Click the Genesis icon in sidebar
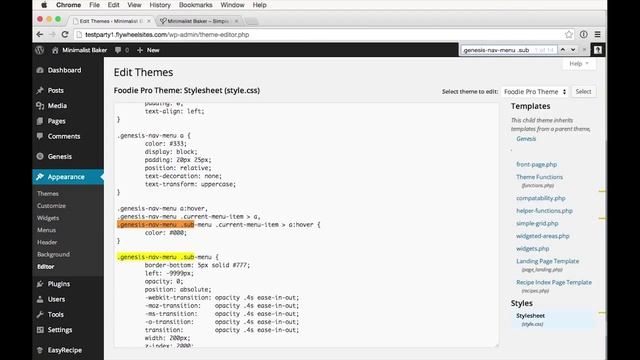Viewport: 640px width, 360px height. click(40, 156)
